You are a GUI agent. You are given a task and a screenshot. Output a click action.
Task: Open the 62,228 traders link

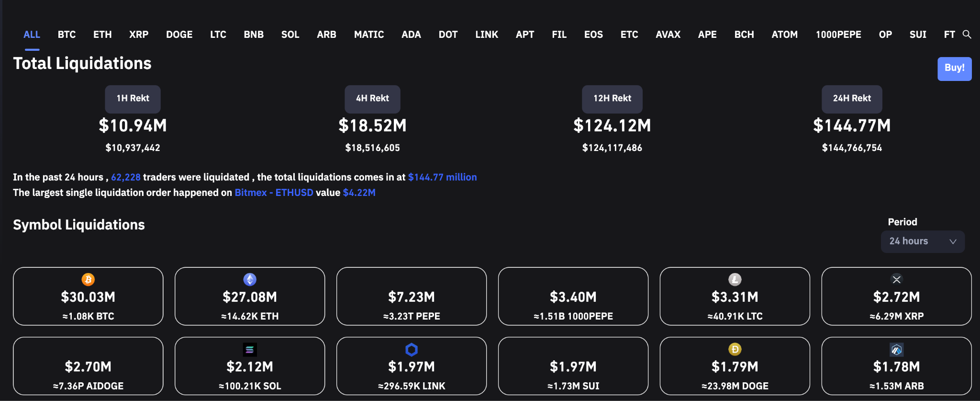tap(126, 177)
